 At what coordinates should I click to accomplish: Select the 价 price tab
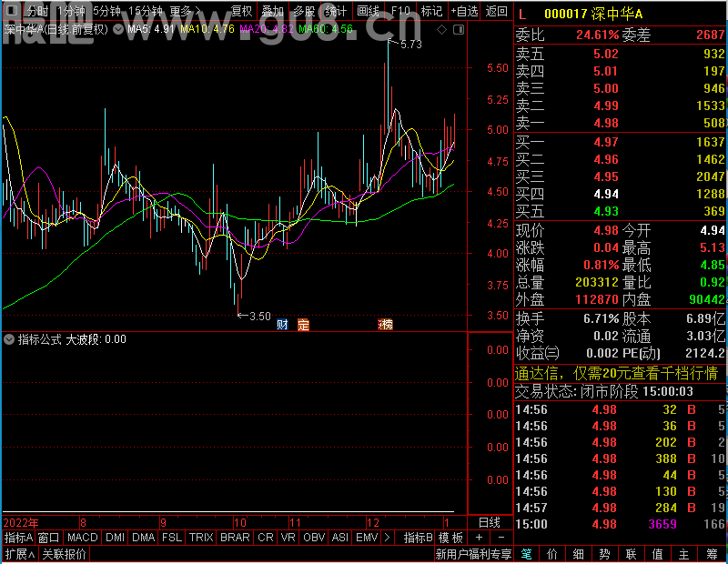pos(552,554)
